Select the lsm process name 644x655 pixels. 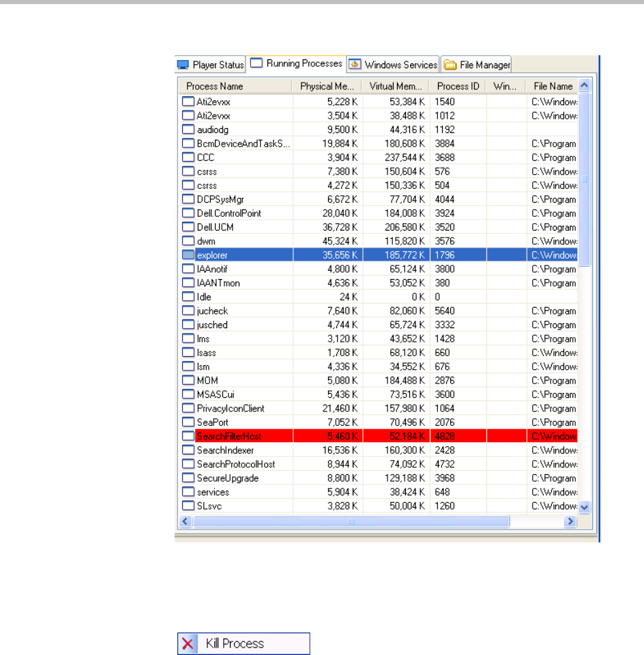[203, 367]
